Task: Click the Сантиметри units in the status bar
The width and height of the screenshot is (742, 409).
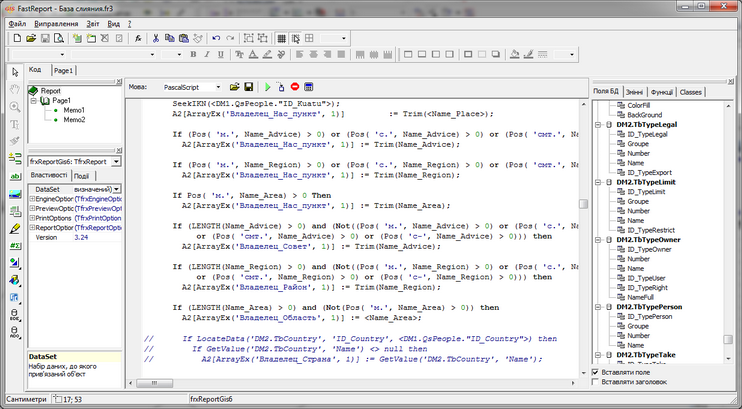Action: [x=26, y=399]
